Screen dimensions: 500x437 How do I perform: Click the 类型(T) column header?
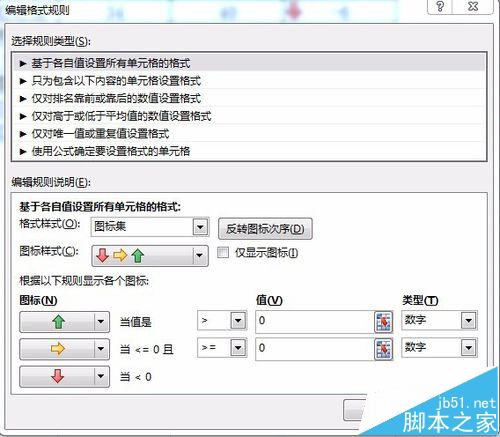coord(420,300)
